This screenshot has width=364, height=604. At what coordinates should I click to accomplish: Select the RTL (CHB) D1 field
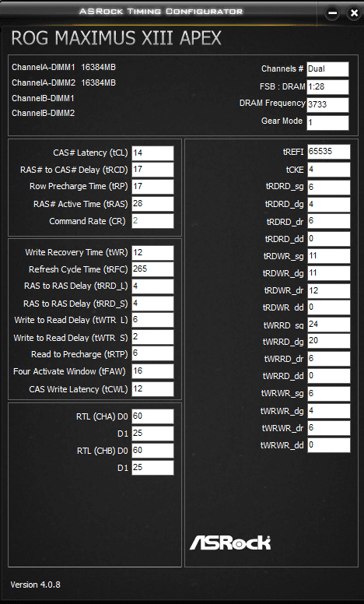click(152, 468)
